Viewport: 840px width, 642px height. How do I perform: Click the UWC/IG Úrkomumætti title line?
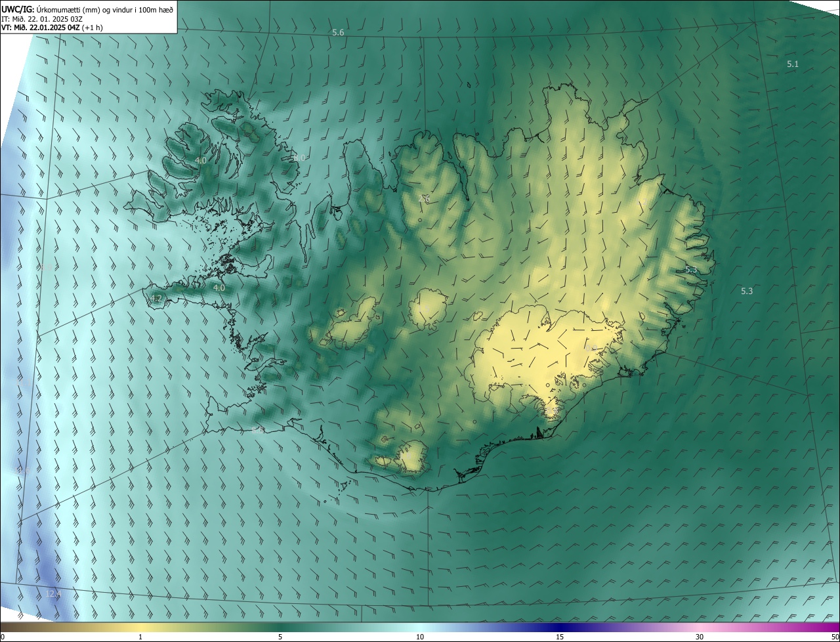(87, 9)
